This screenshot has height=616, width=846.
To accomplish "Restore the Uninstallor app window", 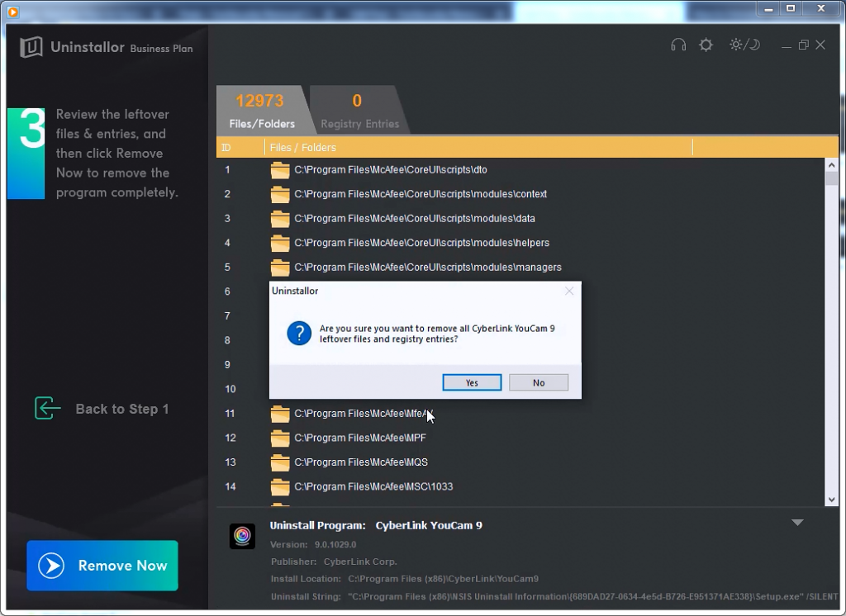I will [803, 45].
